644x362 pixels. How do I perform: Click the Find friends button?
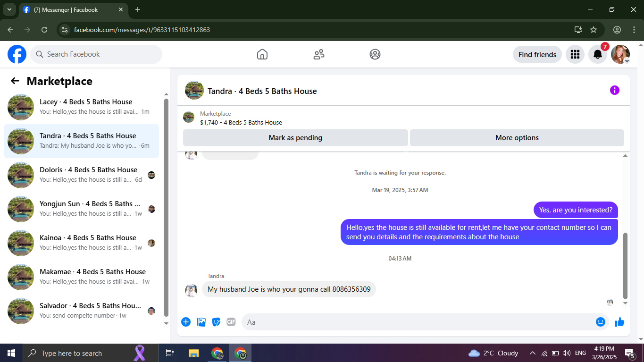pyautogui.click(x=537, y=54)
